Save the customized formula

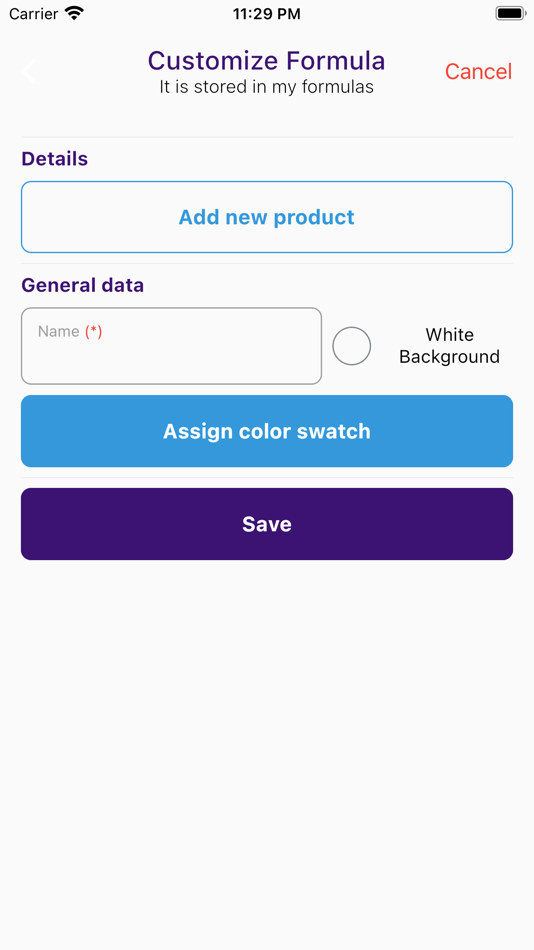(x=267, y=524)
